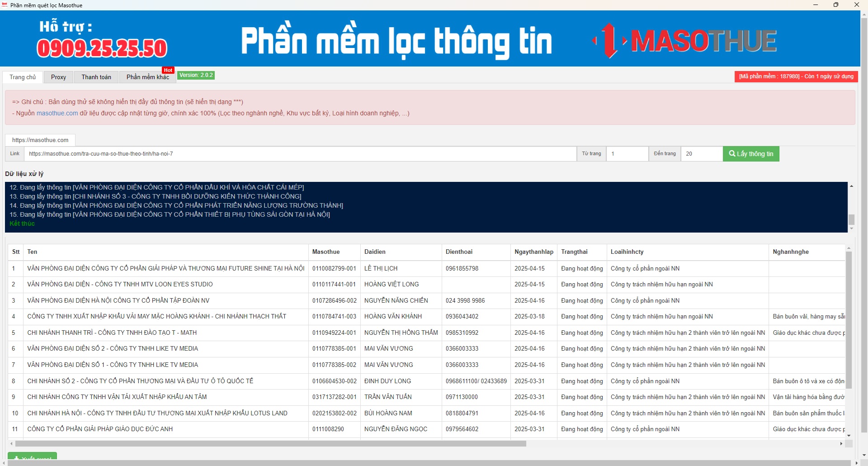This screenshot has width=868, height=466.
Task: Open the Phần mềm khác tab
Action: 147,77
